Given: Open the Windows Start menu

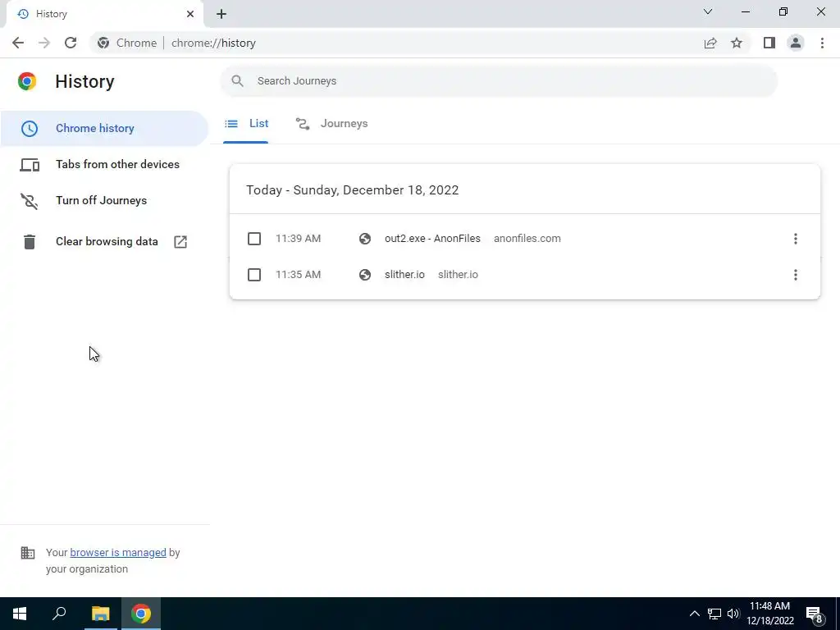Looking at the screenshot, I should pyautogui.click(x=20, y=614).
